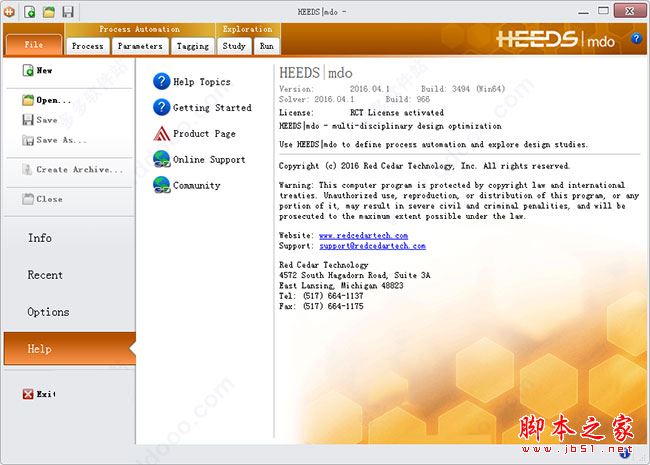Open Help Topics link
The height and width of the screenshot is (465, 650).
(x=202, y=82)
